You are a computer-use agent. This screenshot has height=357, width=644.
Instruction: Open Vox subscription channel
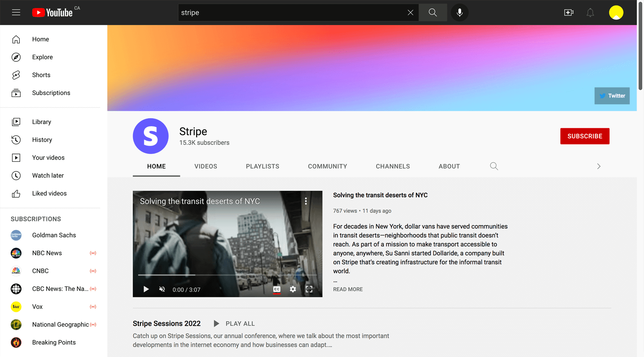point(50,307)
